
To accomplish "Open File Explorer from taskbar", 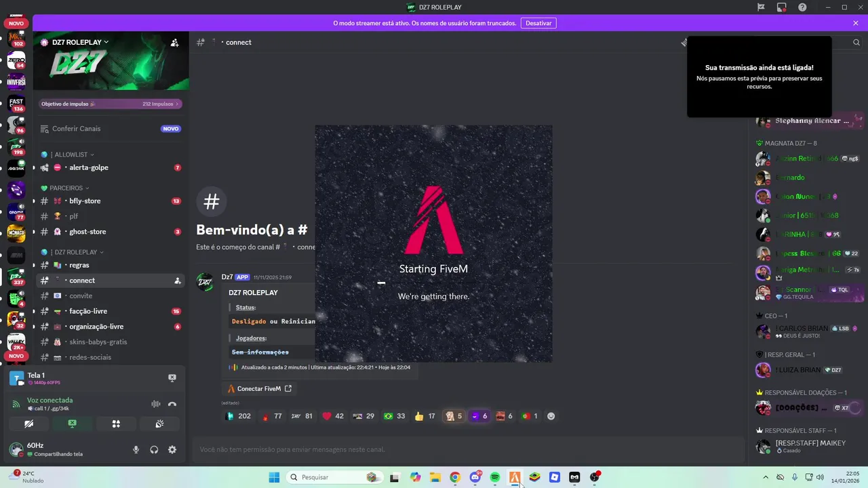I will coord(435,477).
